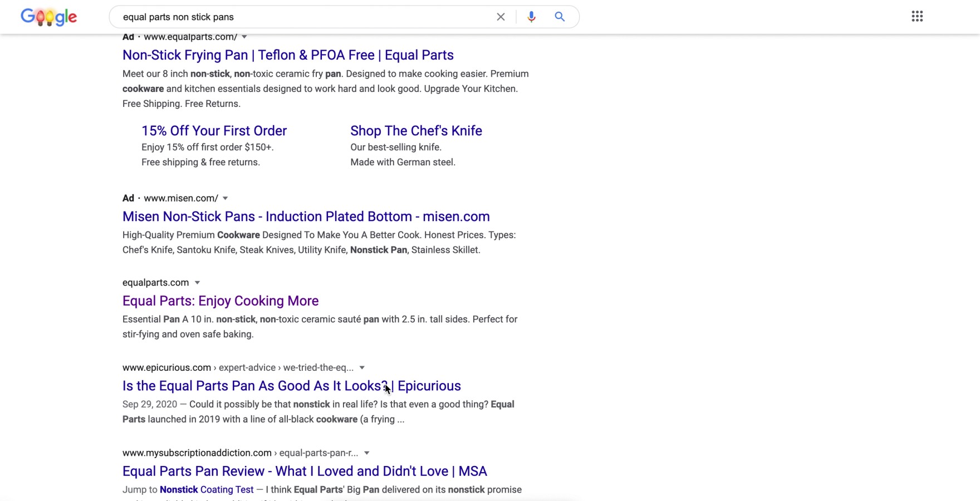Image resolution: width=980 pixels, height=501 pixels.
Task: Open 15% Off Your First Order link
Action: click(214, 131)
